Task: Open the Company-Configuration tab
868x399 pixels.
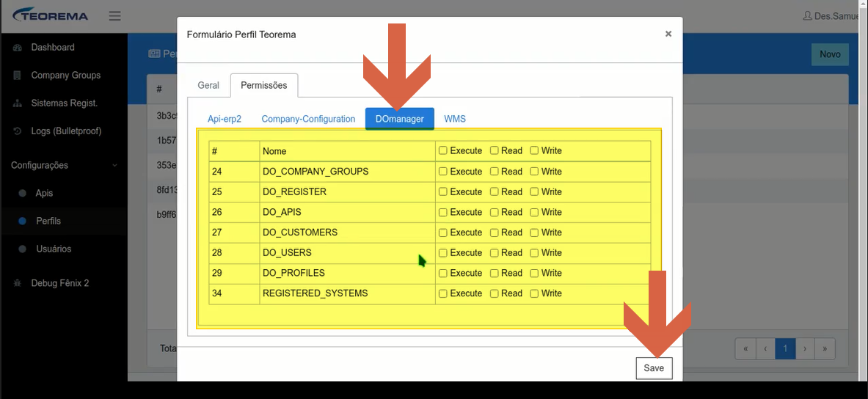Action: click(308, 118)
